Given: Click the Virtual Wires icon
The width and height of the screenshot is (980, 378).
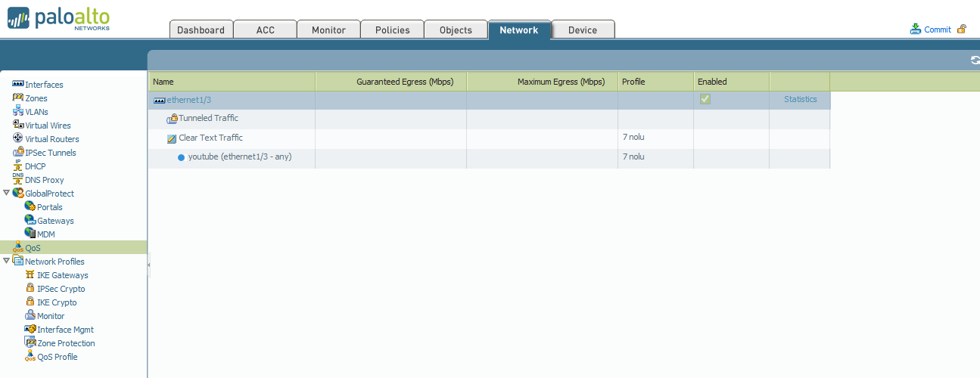Looking at the screenshot, I should point(18,125).
